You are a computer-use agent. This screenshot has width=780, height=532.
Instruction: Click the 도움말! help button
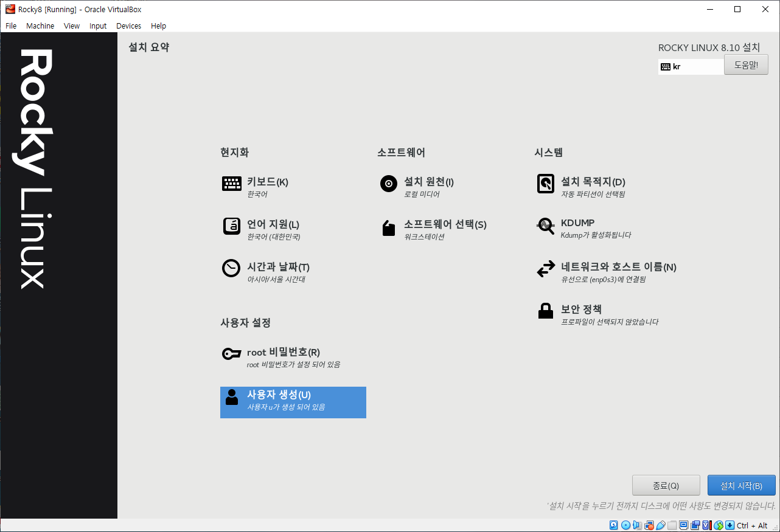coord(746,65)
